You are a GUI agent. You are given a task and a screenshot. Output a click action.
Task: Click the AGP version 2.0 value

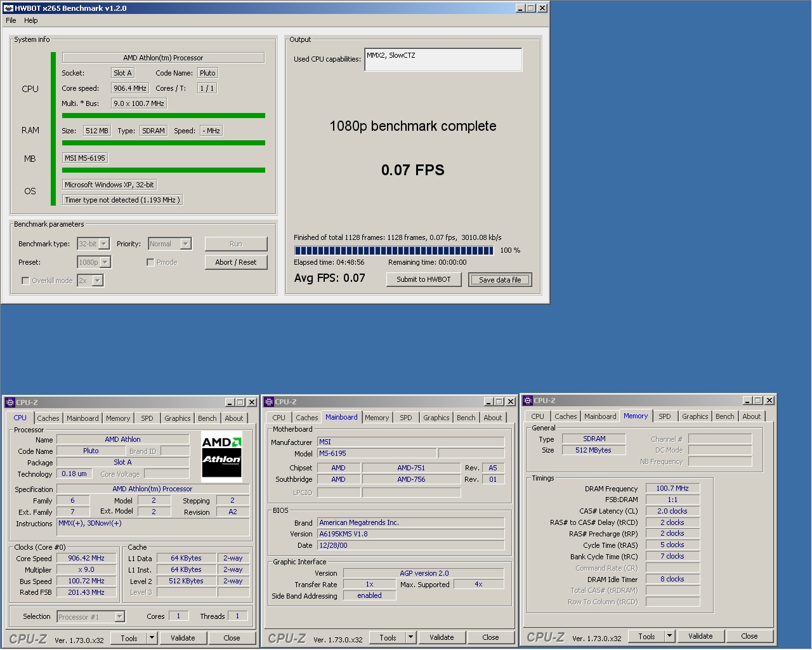(424, 573)
